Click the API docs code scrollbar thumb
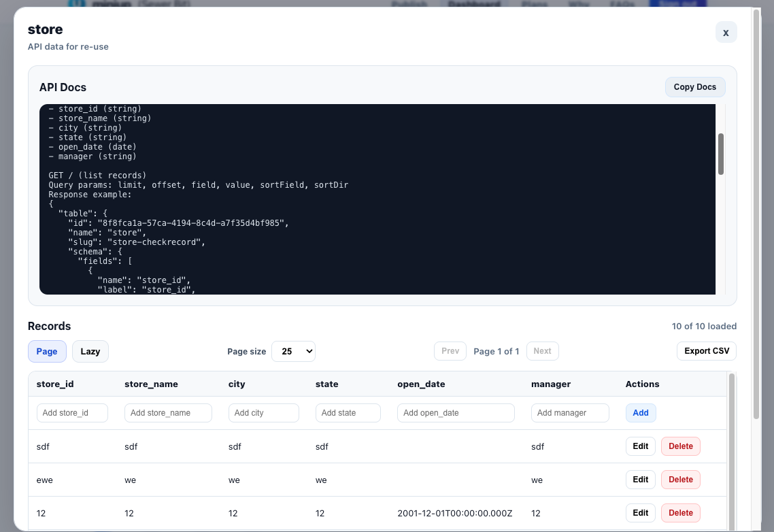 721,154
